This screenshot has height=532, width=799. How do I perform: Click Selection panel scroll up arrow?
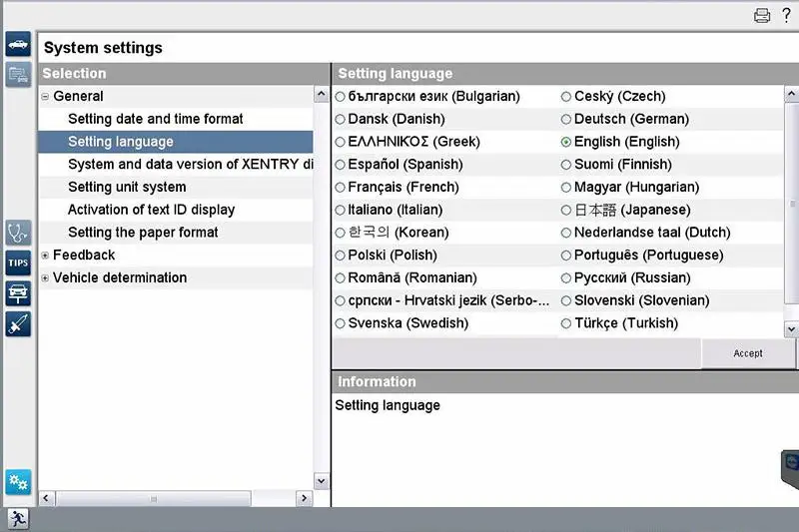(321, 94)
